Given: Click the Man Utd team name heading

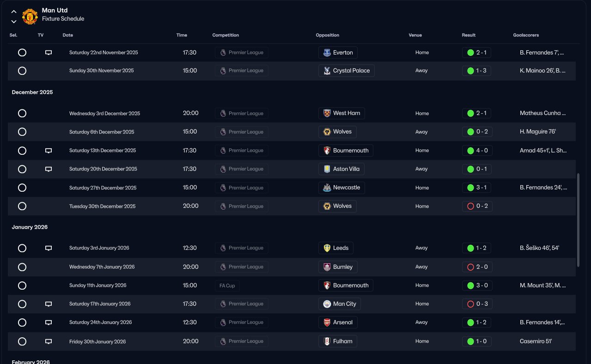Looking at the screenshot, I should coord(55,10).
